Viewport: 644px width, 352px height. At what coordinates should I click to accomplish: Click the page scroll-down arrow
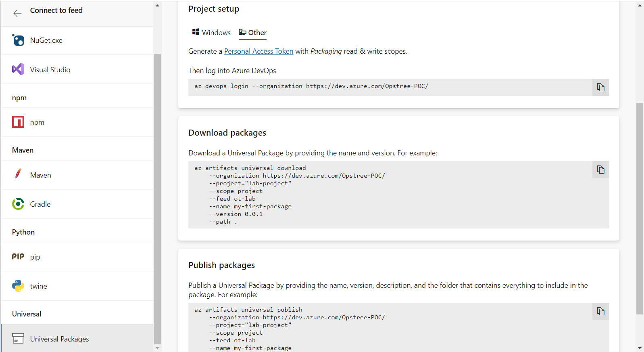point(640,348)
